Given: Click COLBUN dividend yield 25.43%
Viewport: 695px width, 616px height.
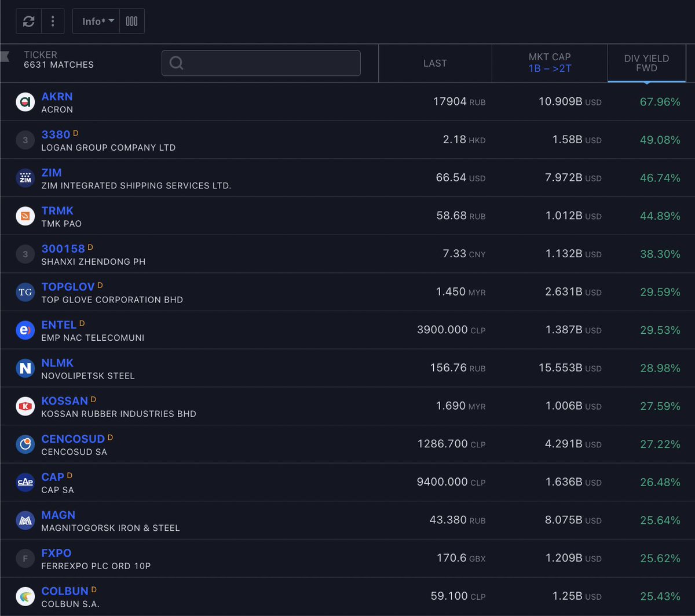Looking at the screenshot, I should point(660,596).
